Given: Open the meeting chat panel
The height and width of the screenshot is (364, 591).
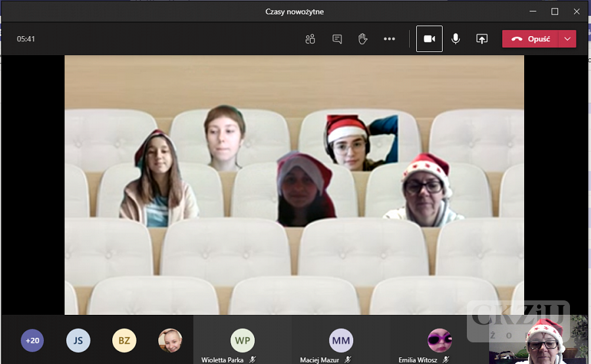Looking at the screenshot, I should pyautogui.click(x=337, y=39).
